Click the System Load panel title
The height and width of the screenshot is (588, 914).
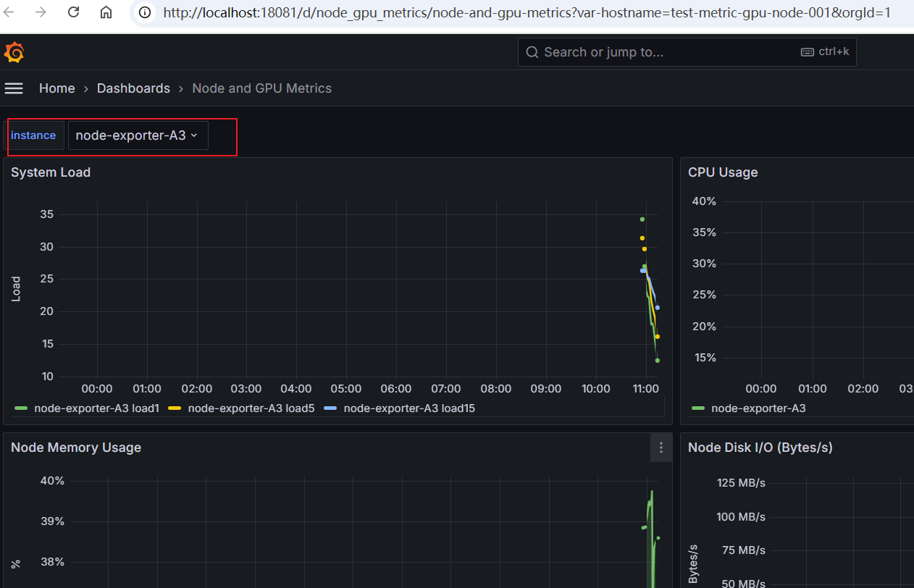point(51,172)
